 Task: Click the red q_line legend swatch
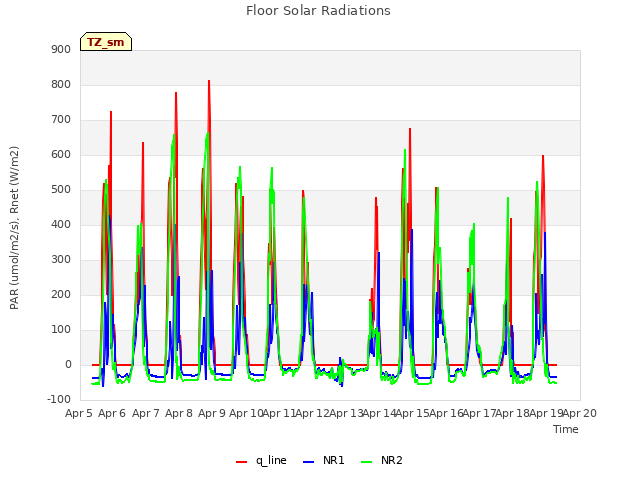[242, 462]
